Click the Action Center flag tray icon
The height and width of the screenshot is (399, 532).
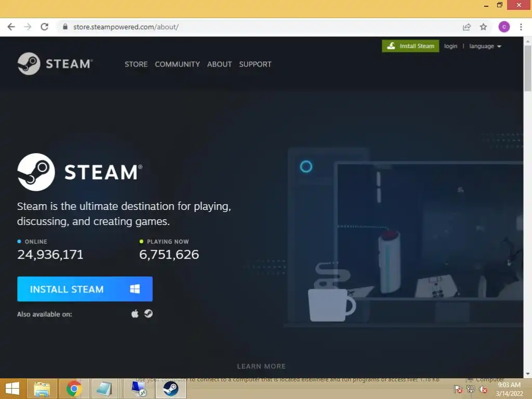point(458,389)
